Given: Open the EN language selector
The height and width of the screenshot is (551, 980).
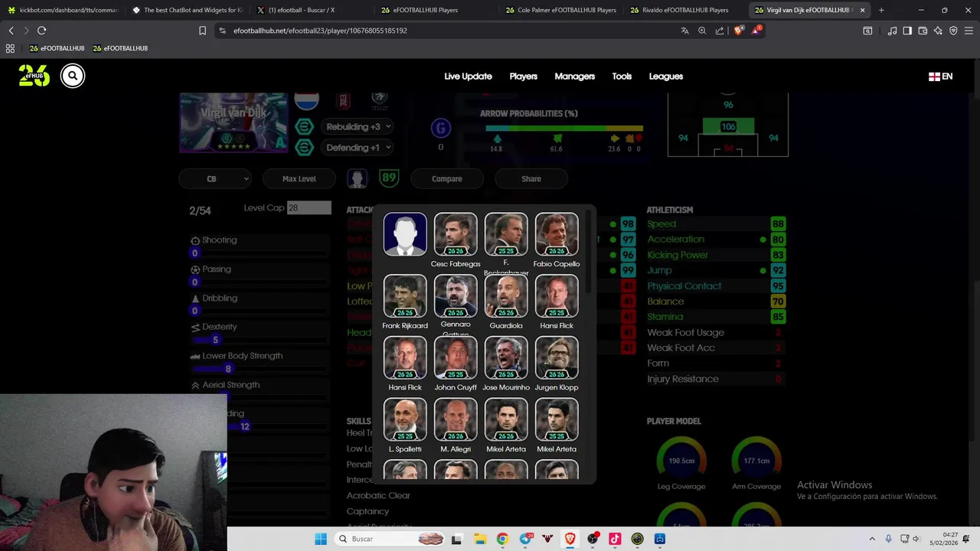Looking at the screenshot, I should coord(940,77).
